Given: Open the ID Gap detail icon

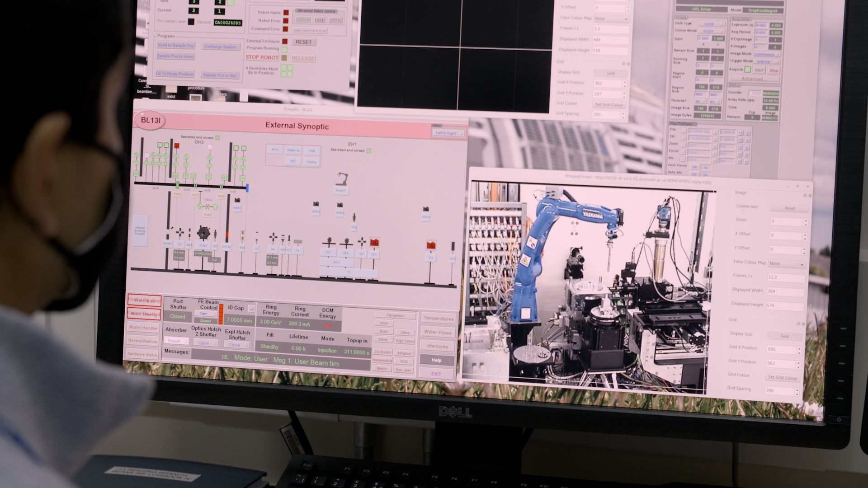Looking at the screenshot, I should click(x=251, y=309).
